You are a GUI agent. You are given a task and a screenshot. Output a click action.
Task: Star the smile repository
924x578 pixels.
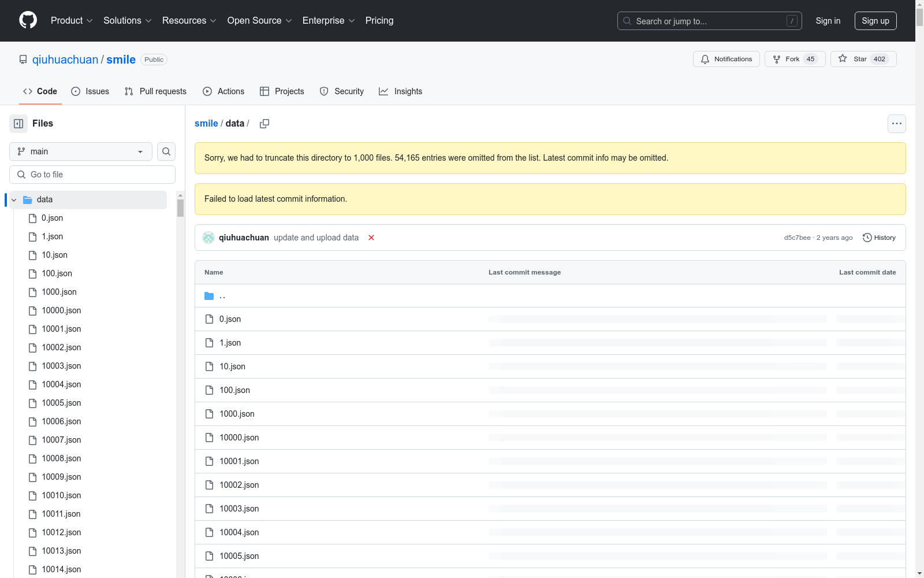(x=863, y=59)
